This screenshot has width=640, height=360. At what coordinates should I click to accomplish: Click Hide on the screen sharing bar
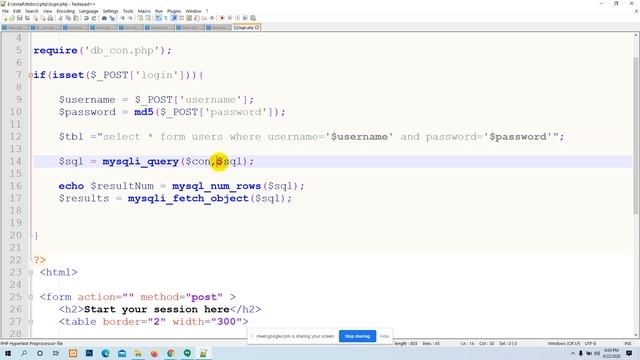(x=384, y=336)
